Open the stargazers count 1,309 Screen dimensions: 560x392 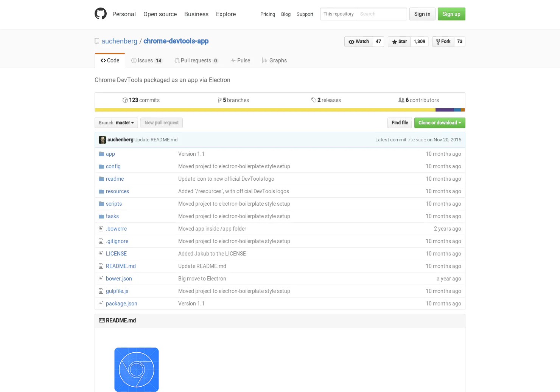pyautogui.click(x=419, y=42)
